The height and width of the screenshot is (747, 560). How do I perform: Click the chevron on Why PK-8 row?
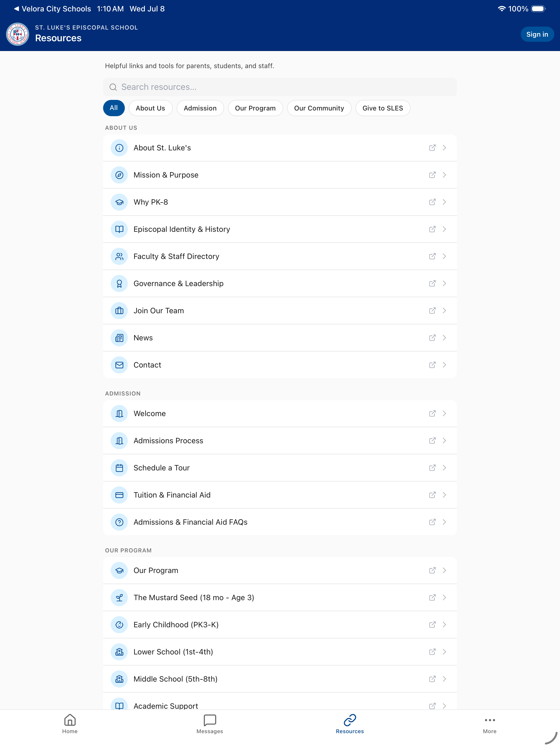(x=445, y=202)
